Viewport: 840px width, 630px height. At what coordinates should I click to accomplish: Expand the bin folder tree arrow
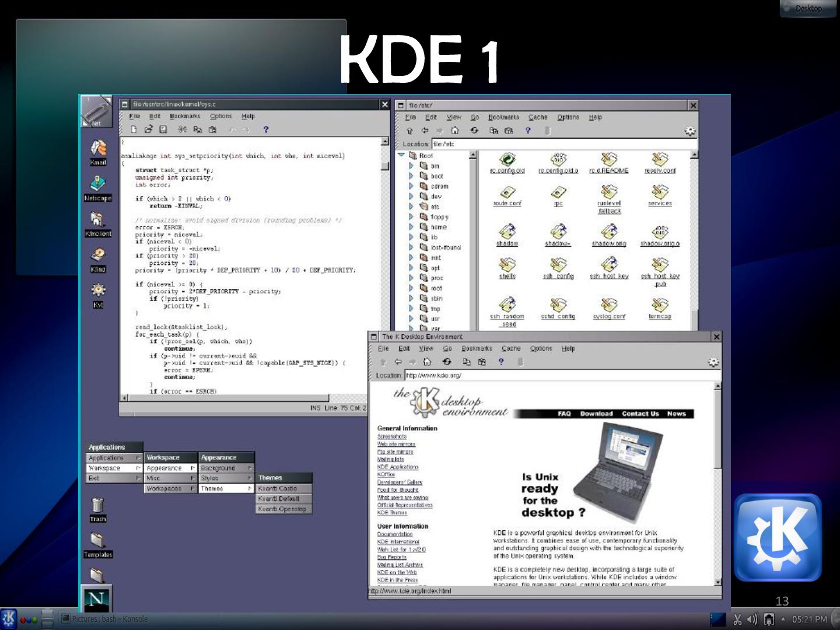411,166
